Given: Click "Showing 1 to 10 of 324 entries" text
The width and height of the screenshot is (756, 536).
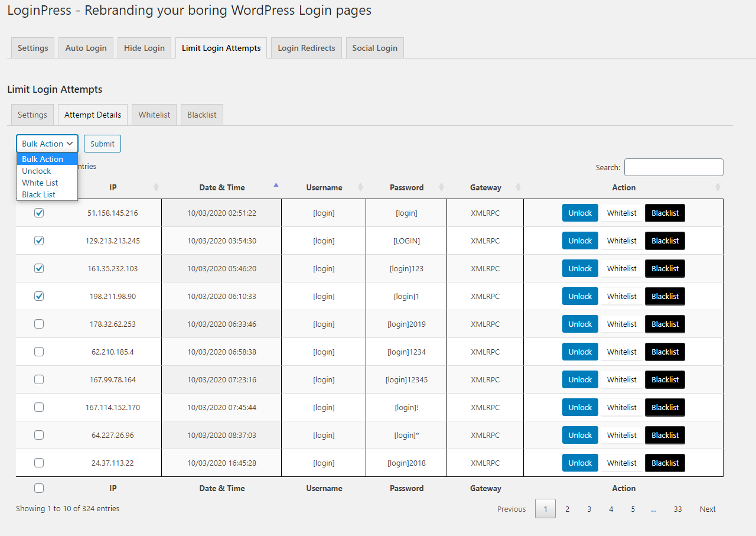Looking at the screenshot, I should pos(67,508).
